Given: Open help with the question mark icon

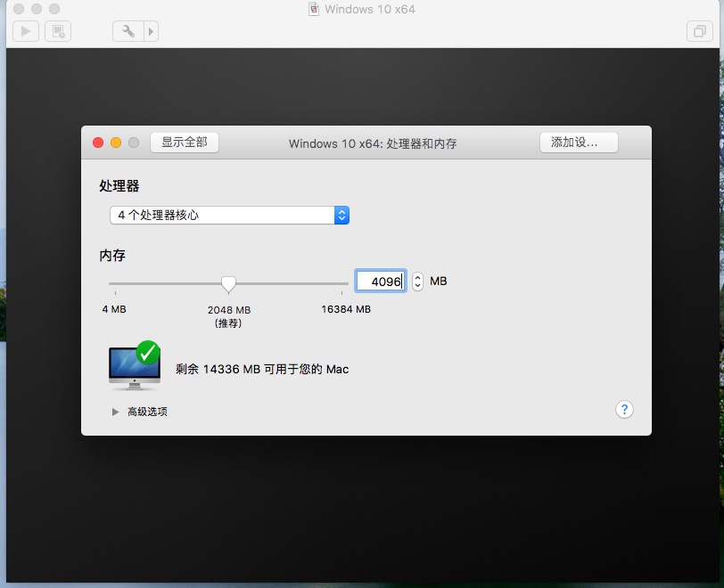Looking at the screenshot, I should tap(624, 410).
